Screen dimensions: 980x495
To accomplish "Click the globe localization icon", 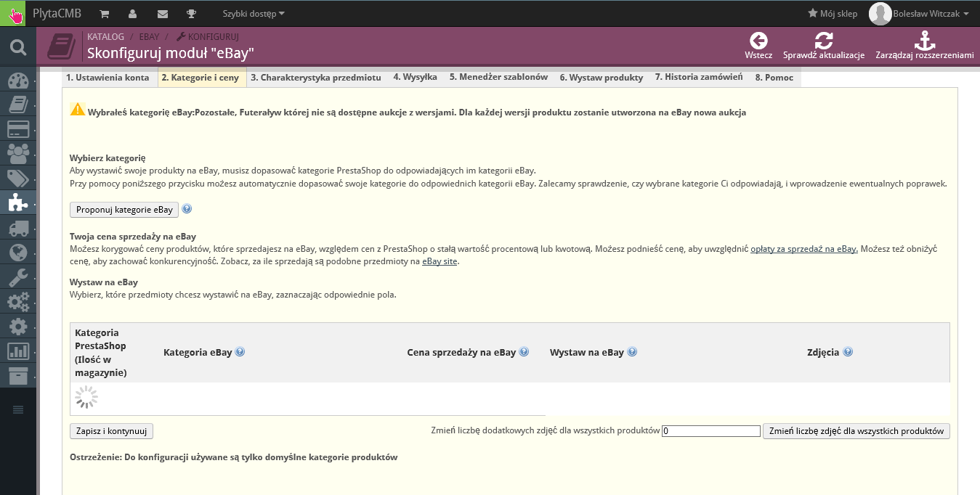I will tap(17, 253).
